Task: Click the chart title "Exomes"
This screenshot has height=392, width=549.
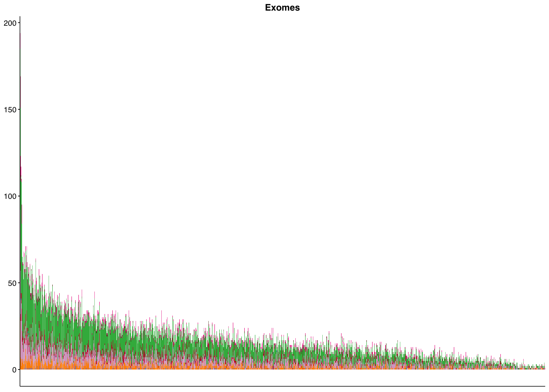Action: tap(282, 8)
